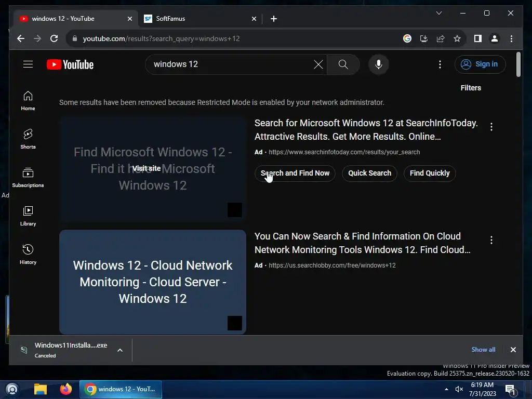
Task: Open File Explorer from the taskbar
Action: click(41, 389)
